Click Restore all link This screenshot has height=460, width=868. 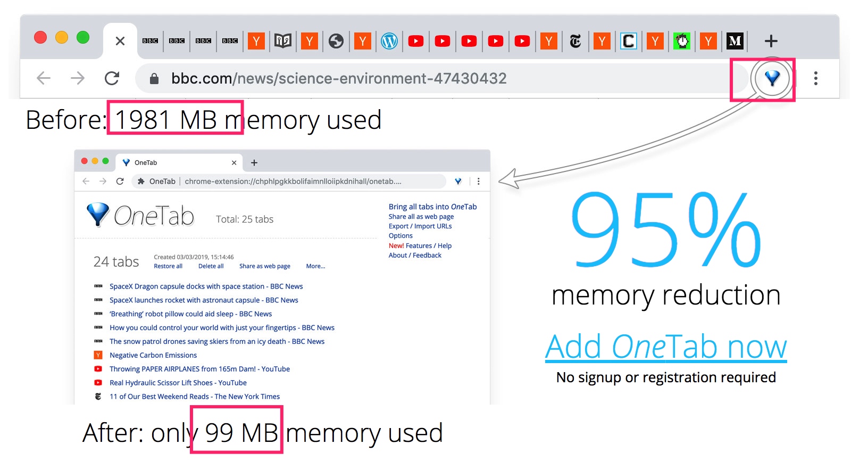coord(168,266)
